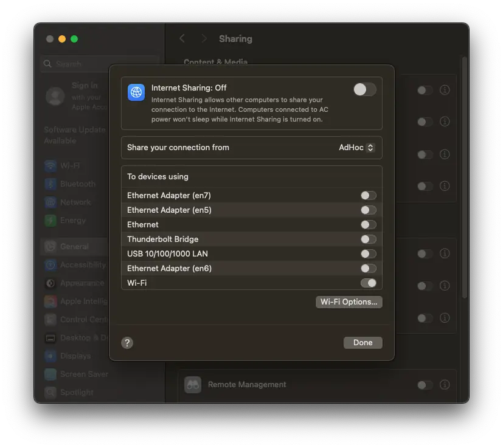The width and height of the screenshot is (503, 448).
Task: Click the Control Center sidebar icon
Action: (50, 319)
